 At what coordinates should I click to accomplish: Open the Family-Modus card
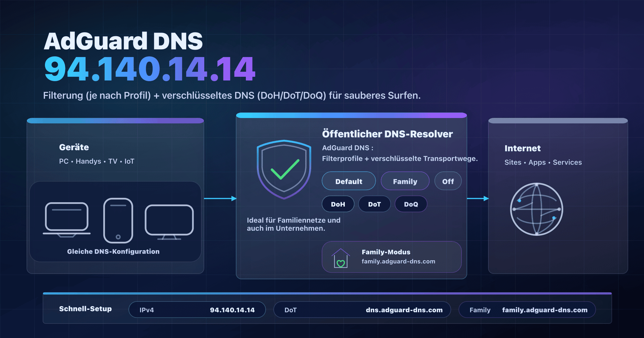[x=392, y=257]
